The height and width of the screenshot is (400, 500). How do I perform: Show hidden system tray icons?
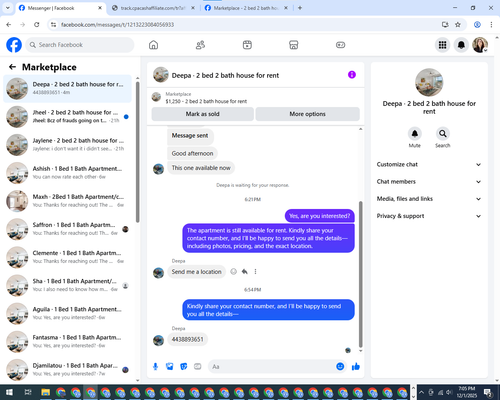tap(421, 392)
